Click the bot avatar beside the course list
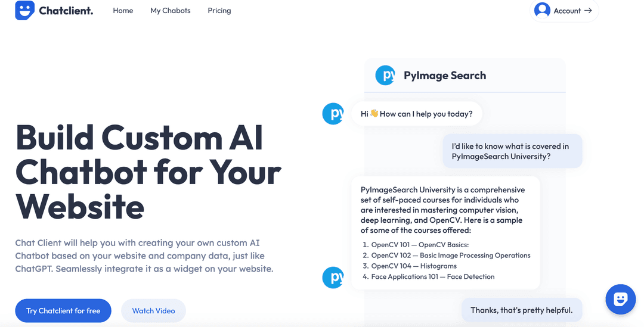Viewport: 644px width, 327px height. pyautogui.click(x=333, y=278)
